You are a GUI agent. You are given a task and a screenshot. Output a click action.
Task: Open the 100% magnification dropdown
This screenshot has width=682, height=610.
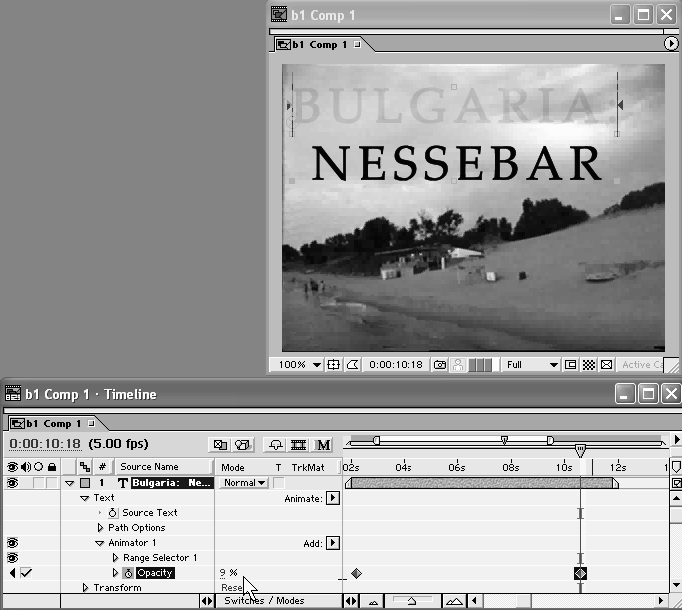coord(299,365)
